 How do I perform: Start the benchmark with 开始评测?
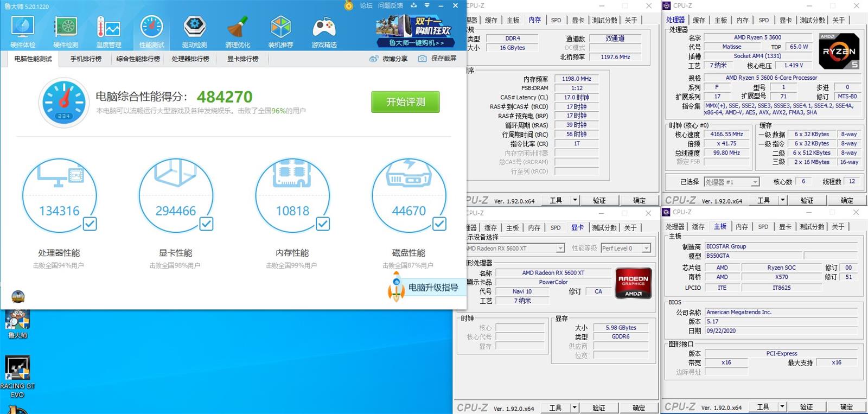[405, 102]
